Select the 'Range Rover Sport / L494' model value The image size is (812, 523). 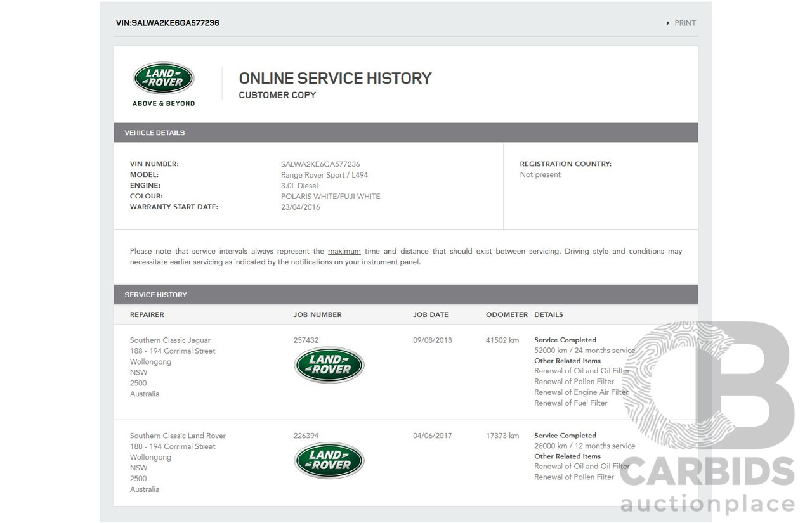pyautogui.click(x=324, y=175)
